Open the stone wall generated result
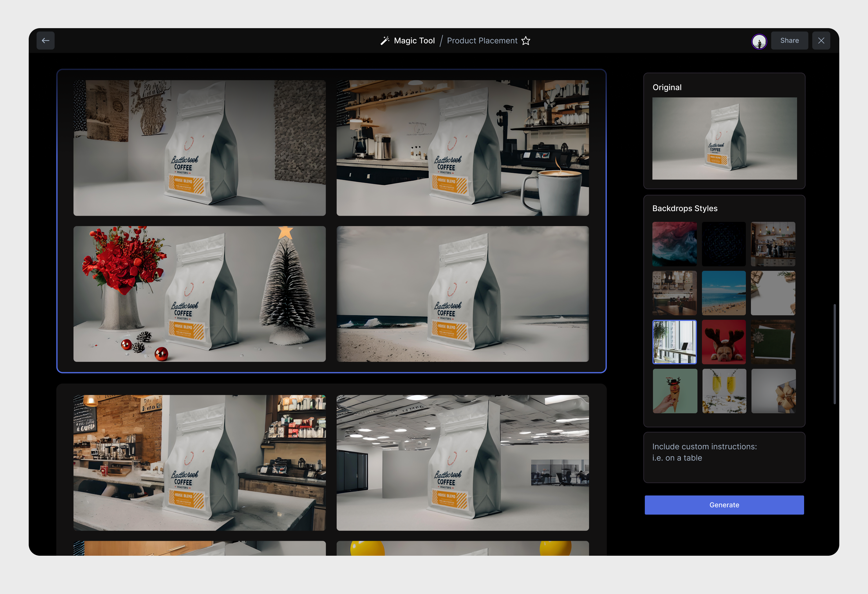Screen dimensions: 868x594 [200, 148]
